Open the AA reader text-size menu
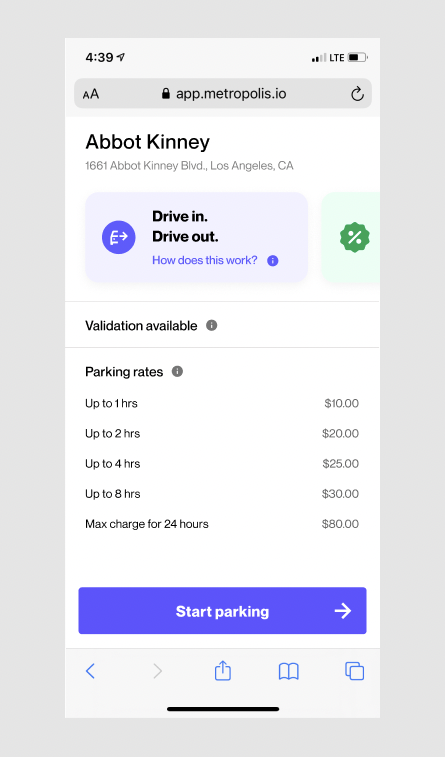445x757 pixels. (91, 94)
